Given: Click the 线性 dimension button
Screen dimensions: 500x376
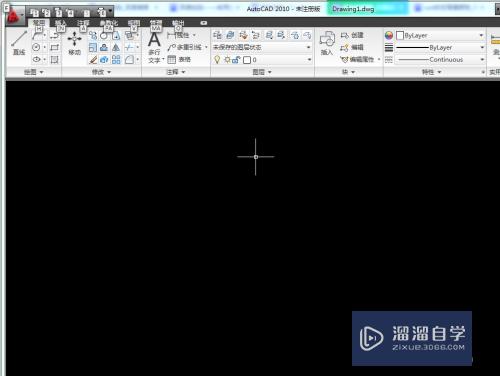Looking at the screenshot, I should pyautogui.click(x=178, y=35).
